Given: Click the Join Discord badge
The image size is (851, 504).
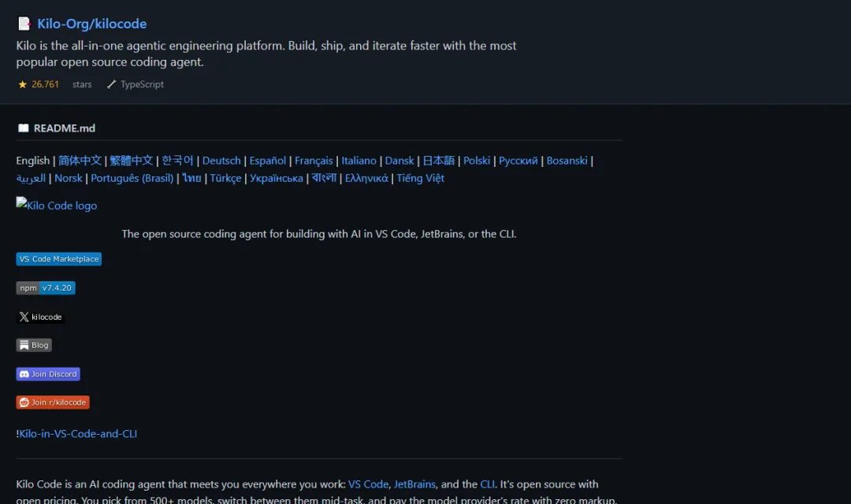Looking at the screenshot, I should (x=48, y=374).
